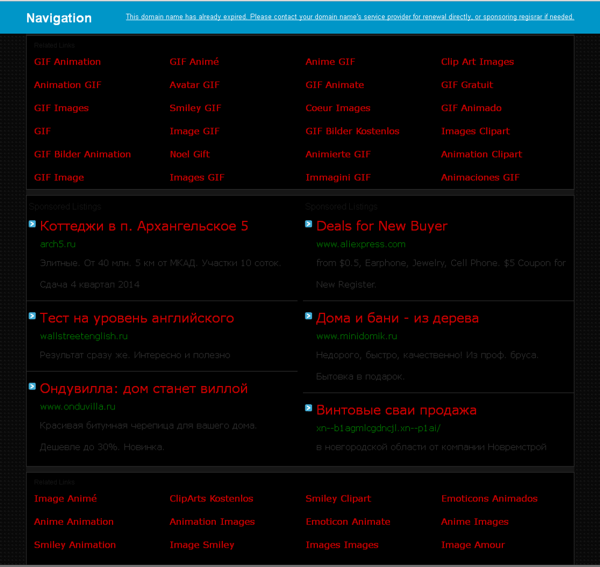Open Animierte GIF link
600x567 pixels.
[338, 154]
